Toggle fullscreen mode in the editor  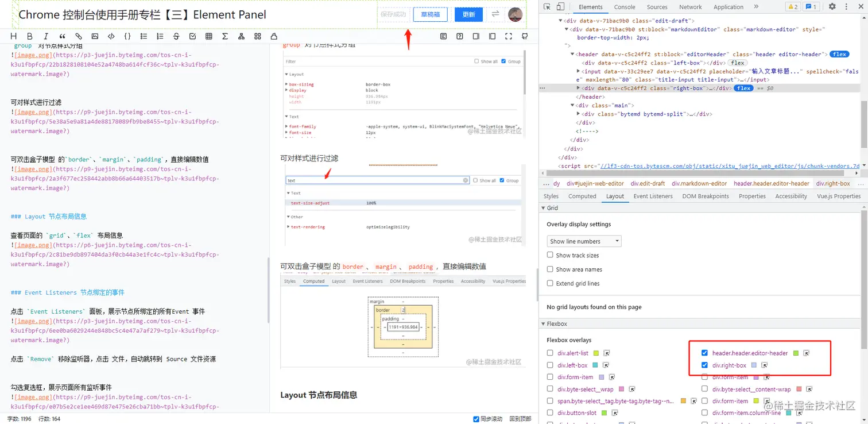(509, 36)
